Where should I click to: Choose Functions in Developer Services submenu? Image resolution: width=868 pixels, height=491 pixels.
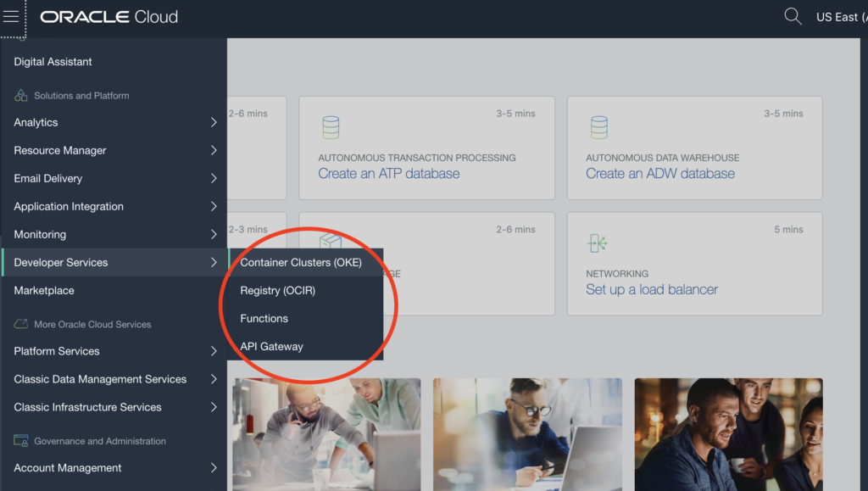pos(264,319)
